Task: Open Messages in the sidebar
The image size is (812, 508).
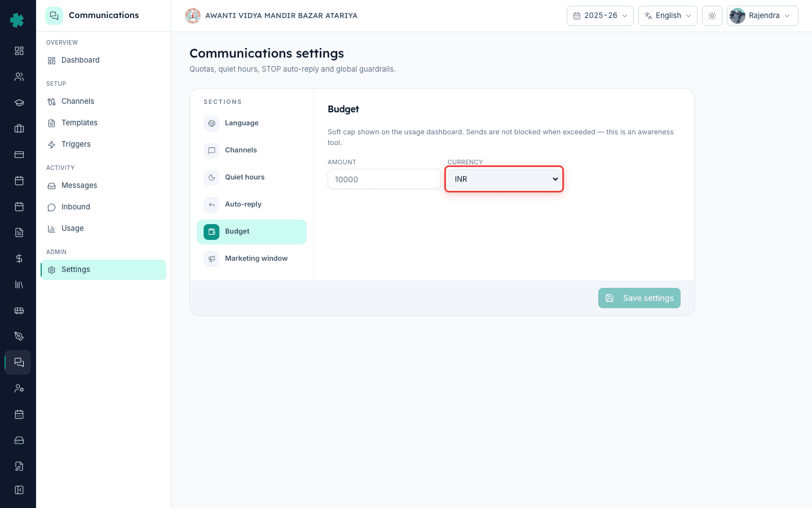Action: (104, 186)
